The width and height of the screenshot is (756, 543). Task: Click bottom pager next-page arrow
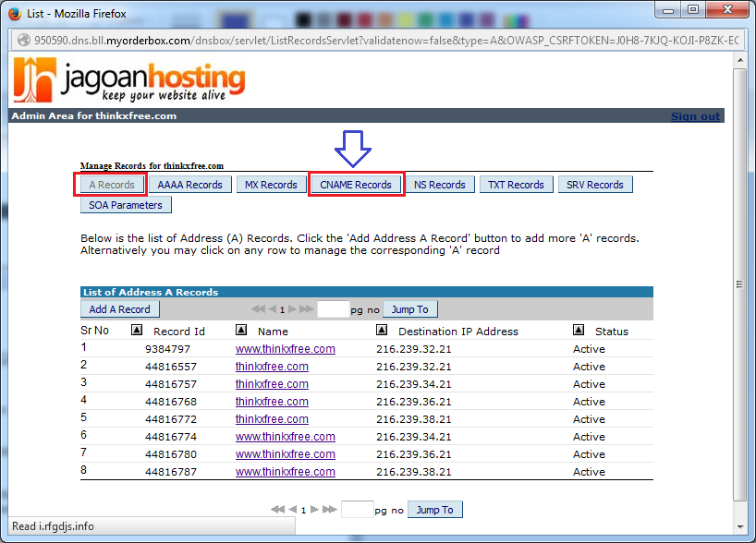(314, 509)
